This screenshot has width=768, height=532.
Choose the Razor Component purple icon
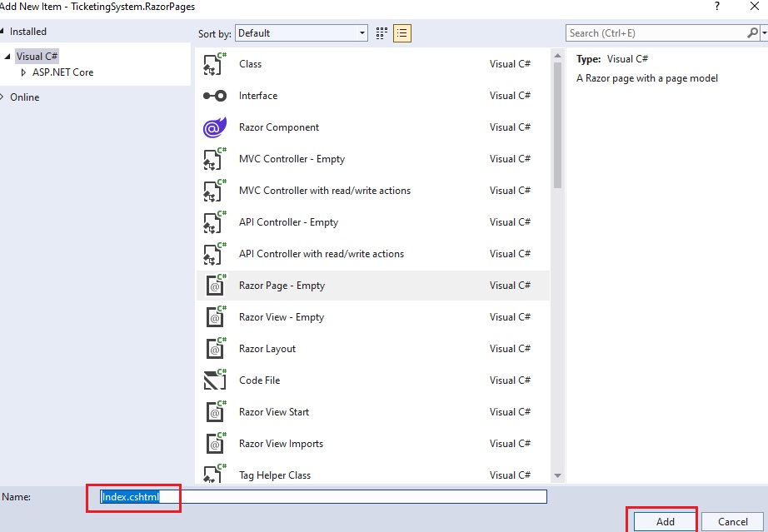click(215, 127)
